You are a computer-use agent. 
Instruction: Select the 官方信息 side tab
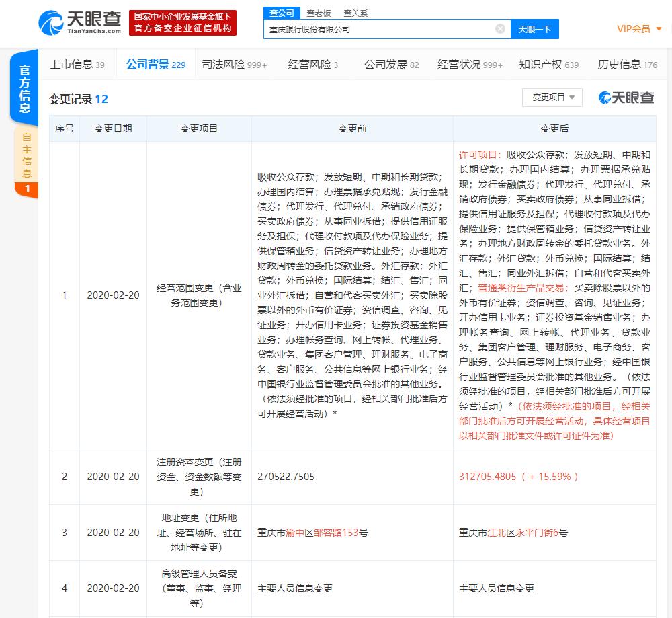(24, 89)
